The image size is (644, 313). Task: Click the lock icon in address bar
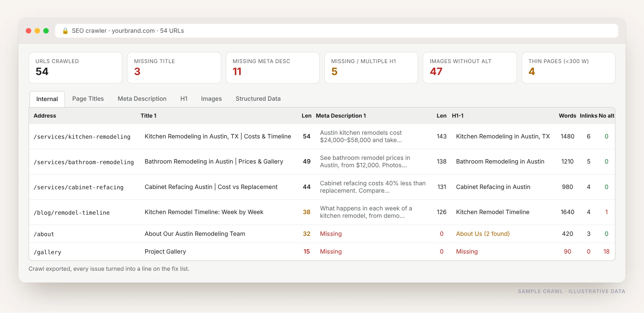coord(65,31)
